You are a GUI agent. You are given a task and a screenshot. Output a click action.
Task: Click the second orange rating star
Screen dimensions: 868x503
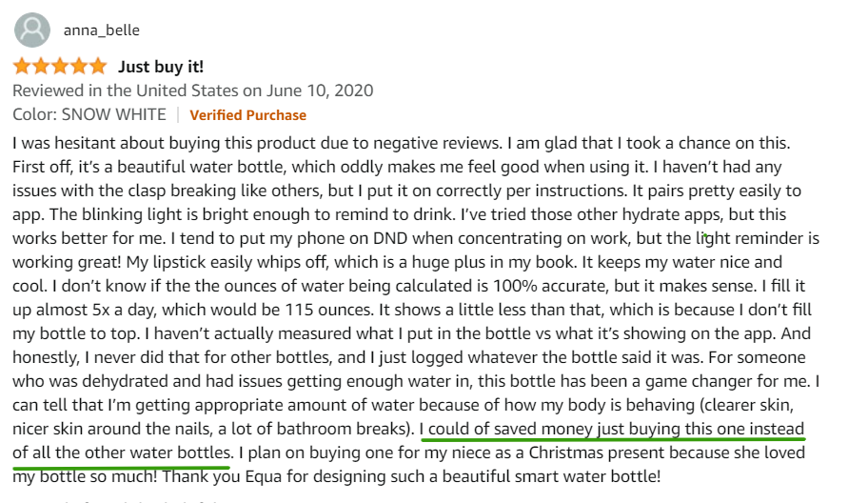pyautogui.click(x=41, y=66)
